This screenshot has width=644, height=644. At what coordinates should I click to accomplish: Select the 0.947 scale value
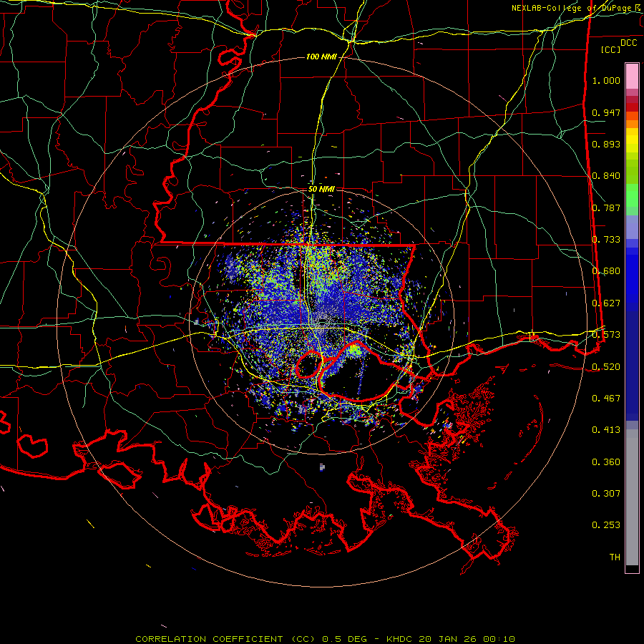606,112
